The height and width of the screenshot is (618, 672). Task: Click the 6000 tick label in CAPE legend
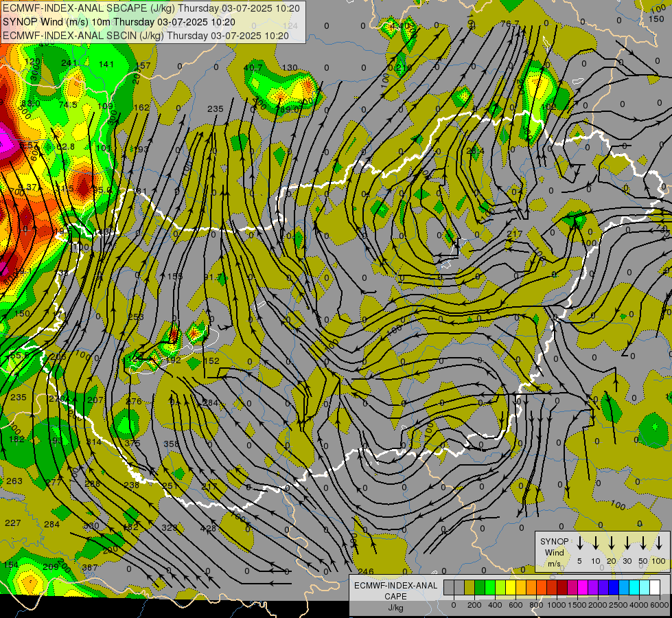click(x=659, y=605)
